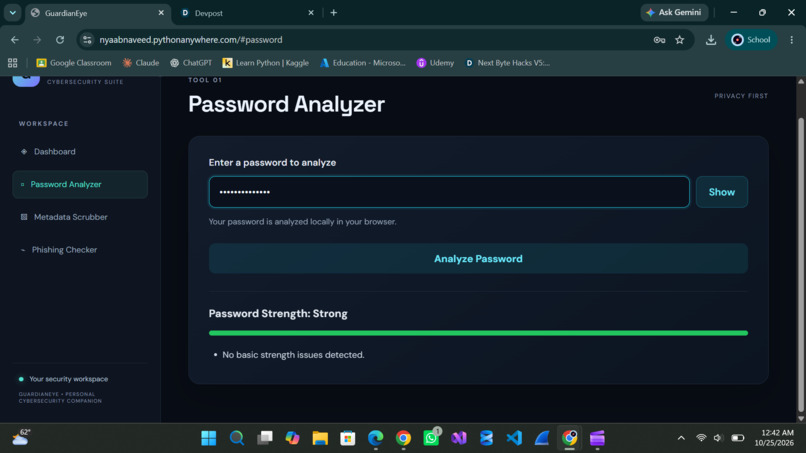Open Education Microsoft bookmark
Screen dimensions: 806x453
click(363, 63)
